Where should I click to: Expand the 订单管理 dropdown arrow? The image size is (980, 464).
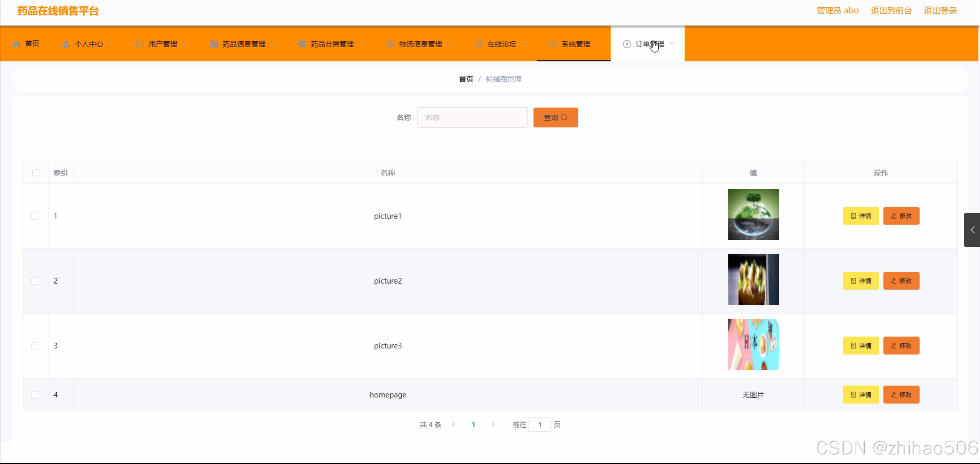671,44
